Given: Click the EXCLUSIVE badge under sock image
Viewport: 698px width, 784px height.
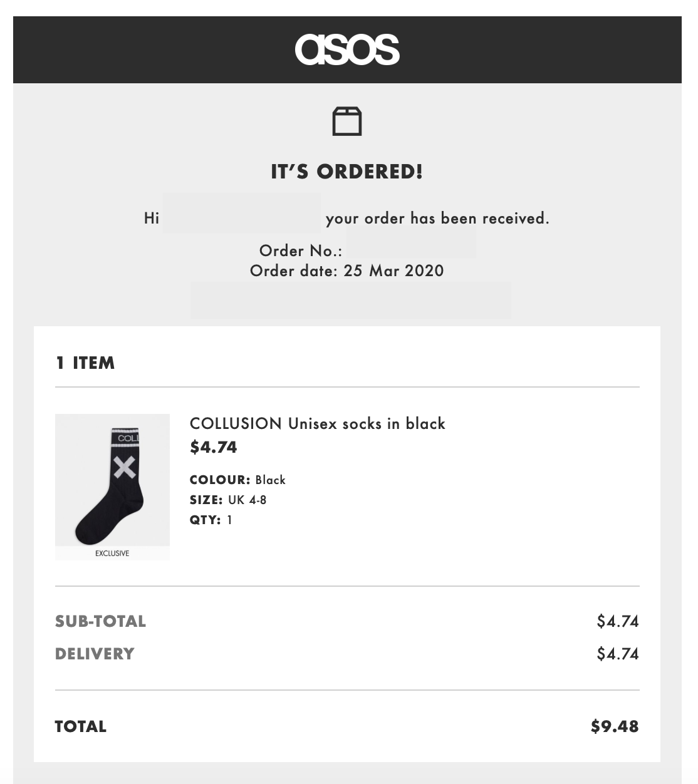Looking at the screenshot, I should (112, 554).
